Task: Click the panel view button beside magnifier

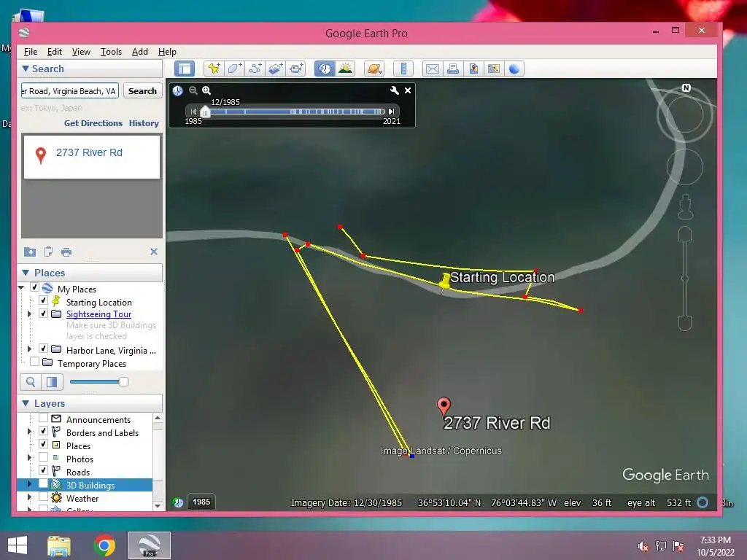Action: [x=52, y=382]
